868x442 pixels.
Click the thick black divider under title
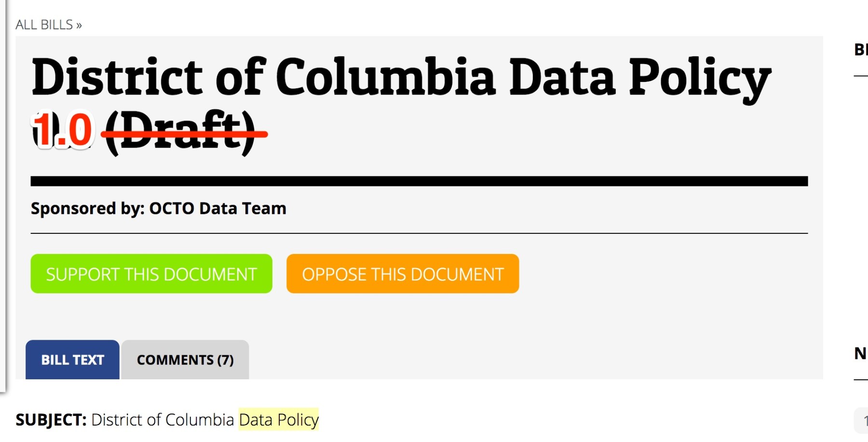pyautogui.click(x=419, y=181)
